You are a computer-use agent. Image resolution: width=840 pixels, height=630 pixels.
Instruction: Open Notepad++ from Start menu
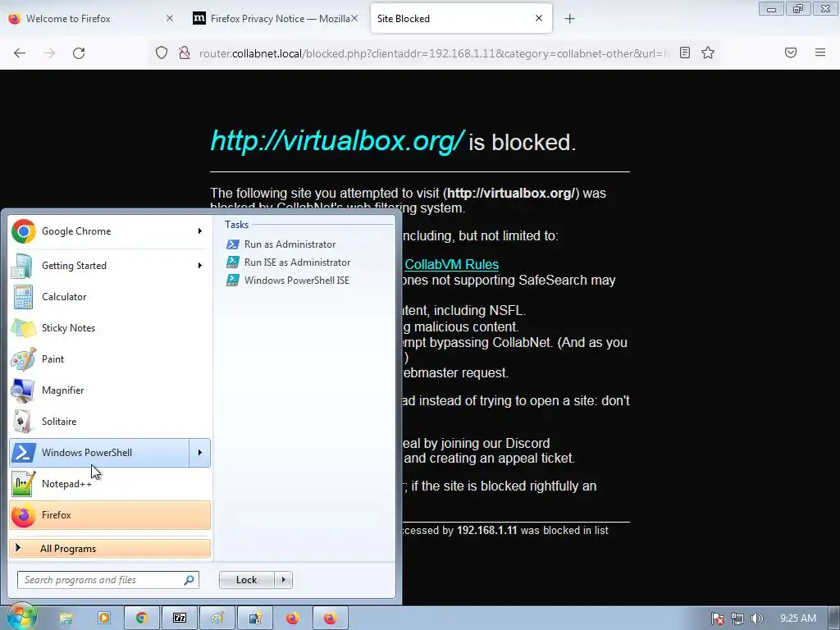(x=110, y=484)
